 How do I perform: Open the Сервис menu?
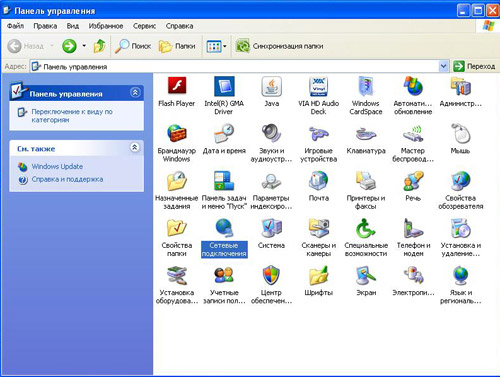point(144,26)
